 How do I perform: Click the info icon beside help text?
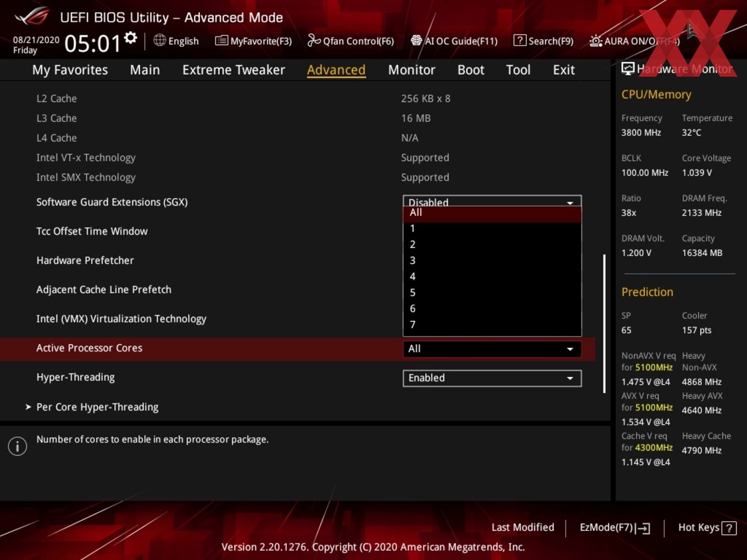[x=18, y=446]
